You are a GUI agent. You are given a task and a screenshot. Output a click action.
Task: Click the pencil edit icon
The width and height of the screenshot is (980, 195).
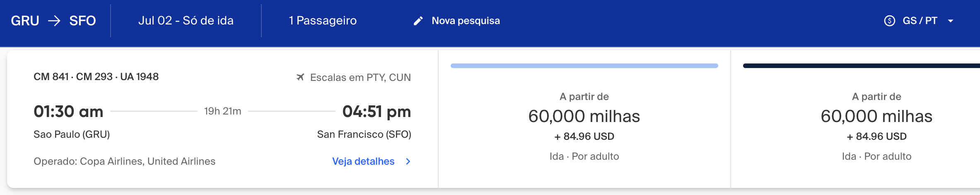418,21
